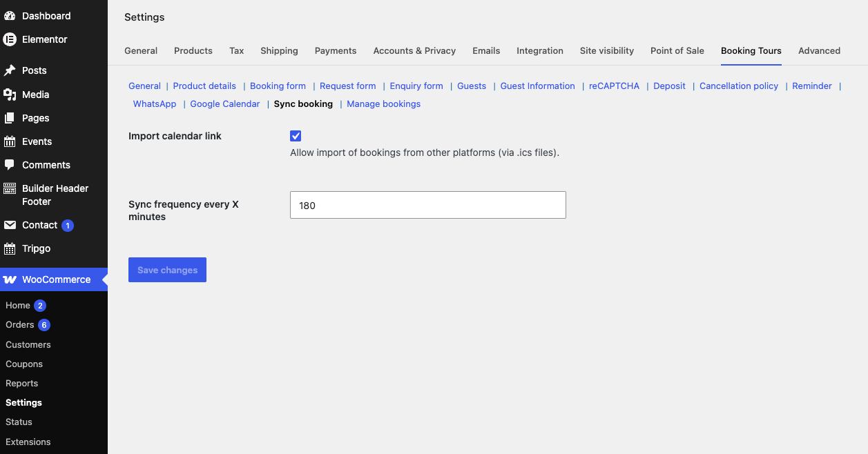Viewport: 868px width, 454px height.
Task: Open WooCommerce Reports submenu item
Action: pyautogui.click(x=22, y=383)
